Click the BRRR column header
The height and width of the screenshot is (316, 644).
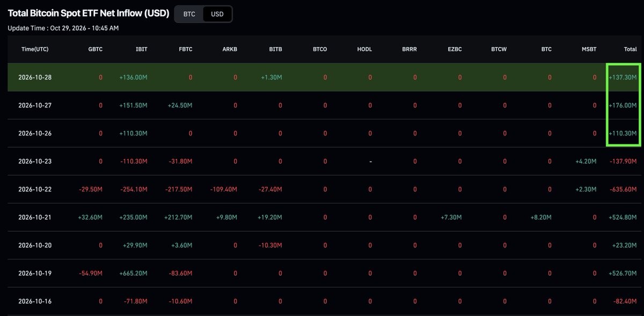[409, 49]
